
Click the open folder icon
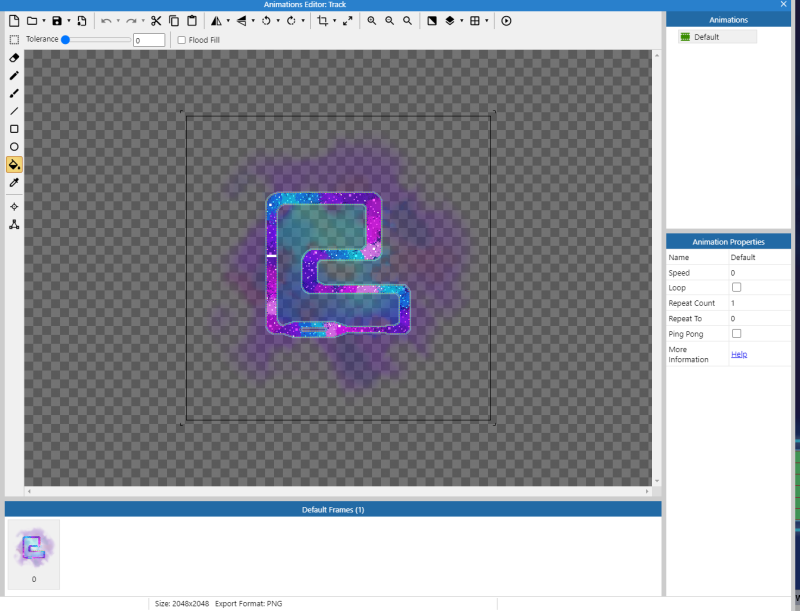coord(32,21)
